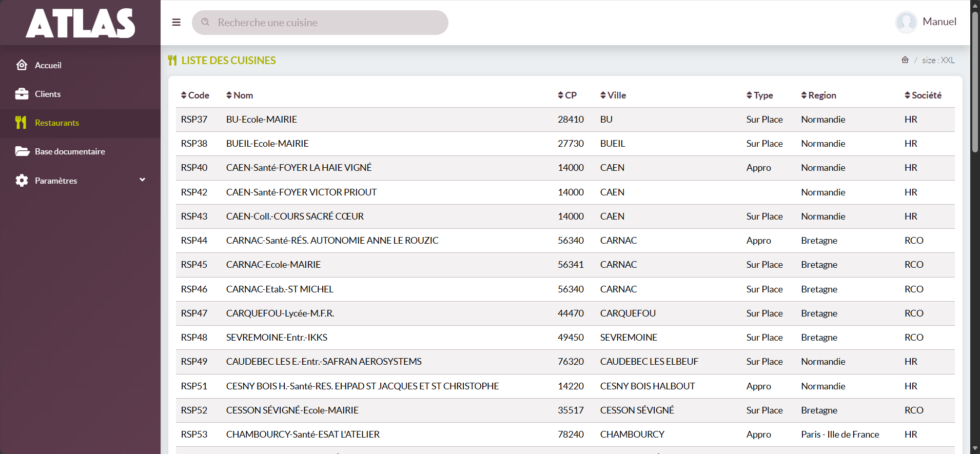Click the page vertical scrollbar thumb
Viewport: 980px width, 454px height.
[975, 81]
